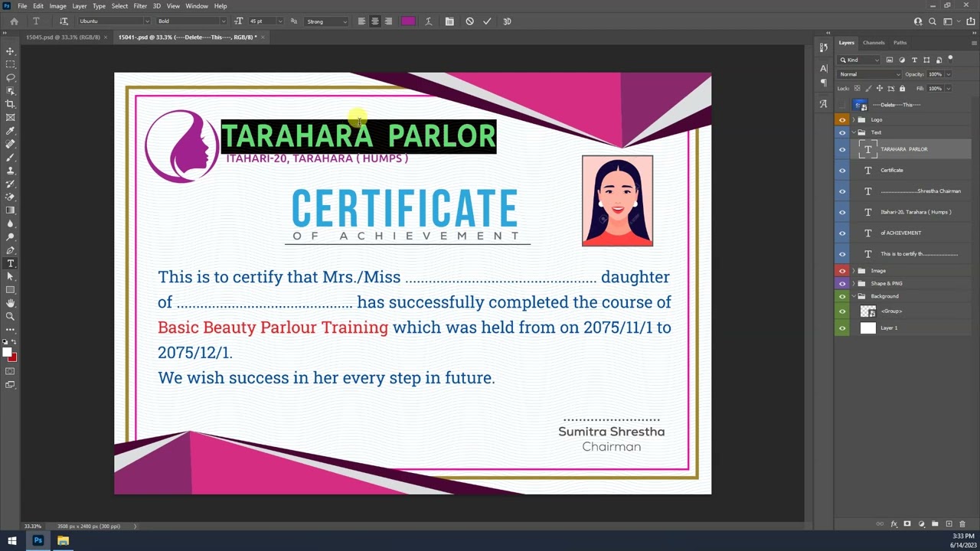
Task: Click the foreground color swatch
Action: click(x=7, y=352)
